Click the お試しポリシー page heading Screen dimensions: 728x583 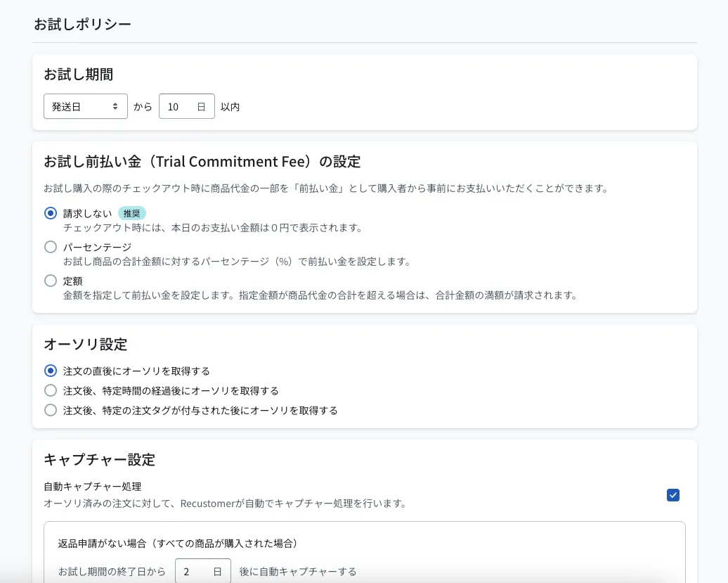click(x=83, y=24)
